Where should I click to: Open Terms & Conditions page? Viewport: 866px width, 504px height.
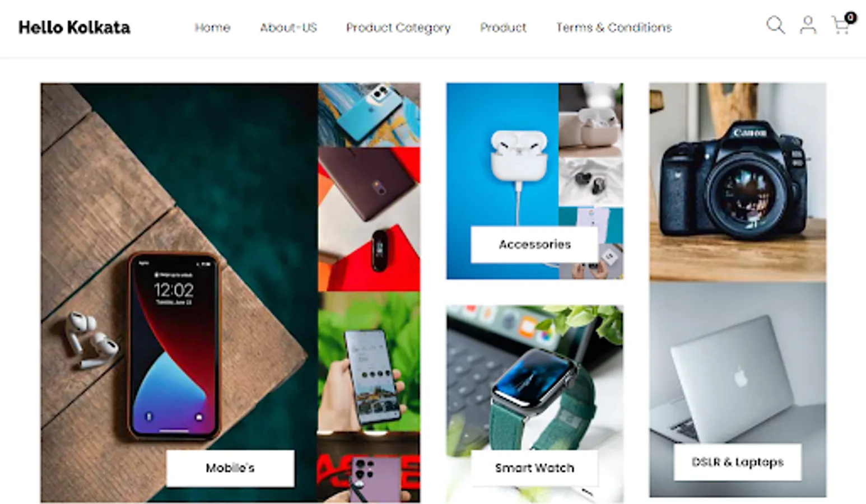point(614,27)
